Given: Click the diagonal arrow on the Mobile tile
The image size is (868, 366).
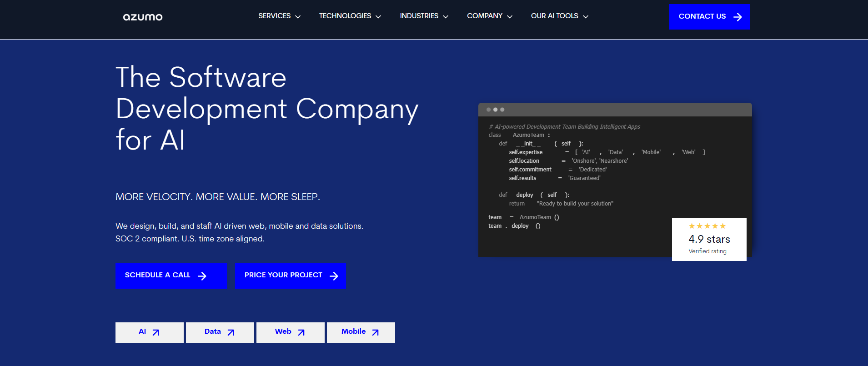Looking at the screenshot, I should coord(376,332).
